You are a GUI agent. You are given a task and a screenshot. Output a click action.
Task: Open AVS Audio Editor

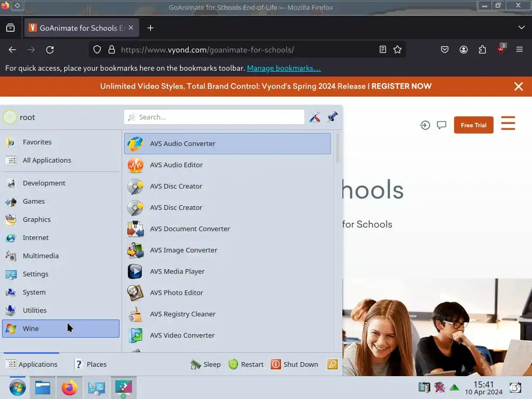tap(228, 165)
